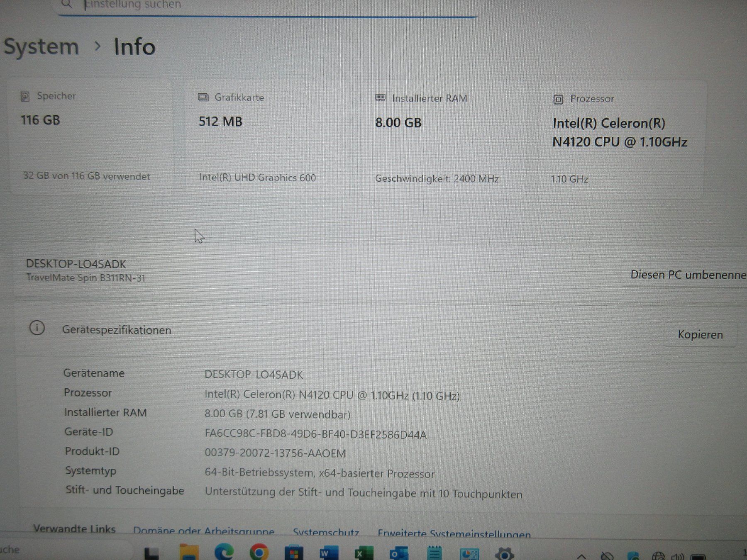Open Systemschutz link
747x560 pixels.
coord(326,532)
